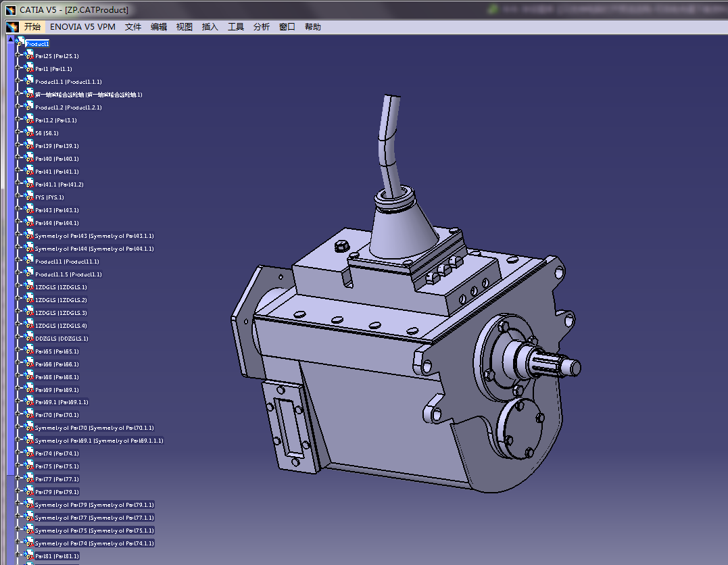Click the Product1.2 (Product1.2.1) node icon
The height and width of the screenshot is (565, 728).
(x=29, y=106)
